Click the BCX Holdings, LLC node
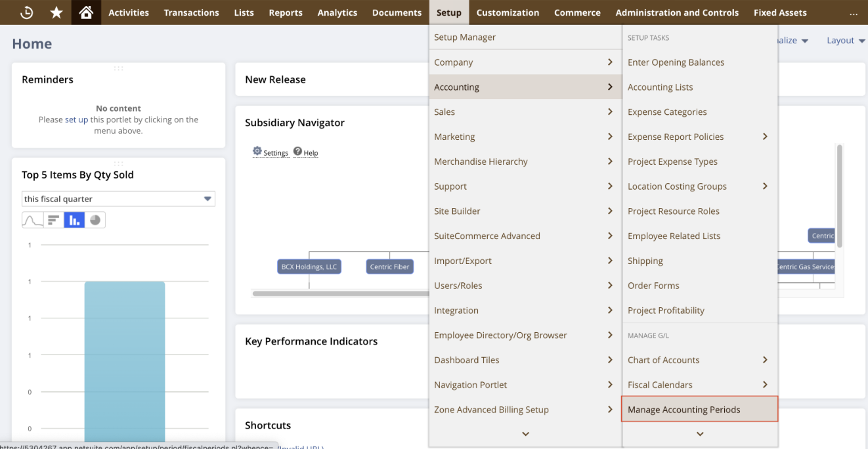This screenshot has width=868, height=449. pos(309,267)
